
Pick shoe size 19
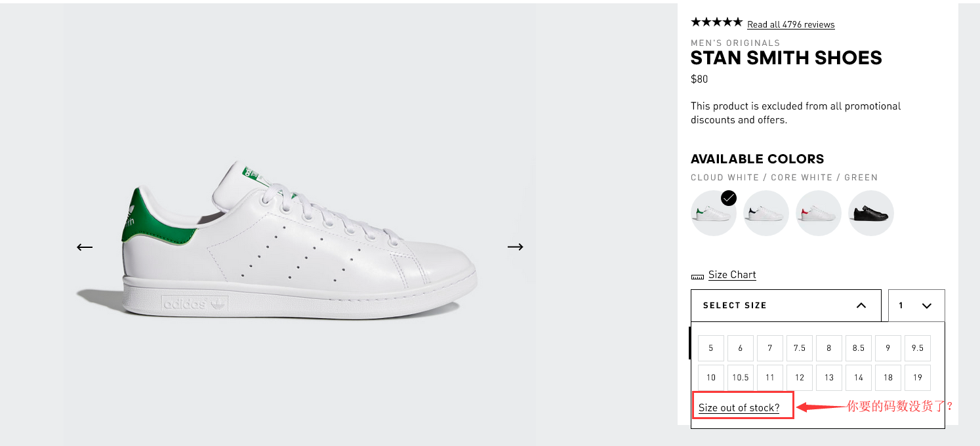(x=918, y=378)
